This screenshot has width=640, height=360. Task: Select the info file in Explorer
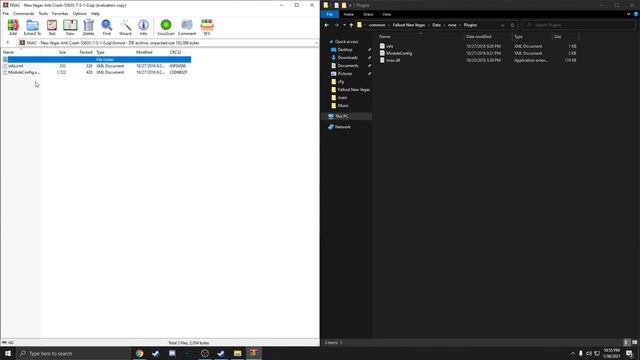coord(390,46)
